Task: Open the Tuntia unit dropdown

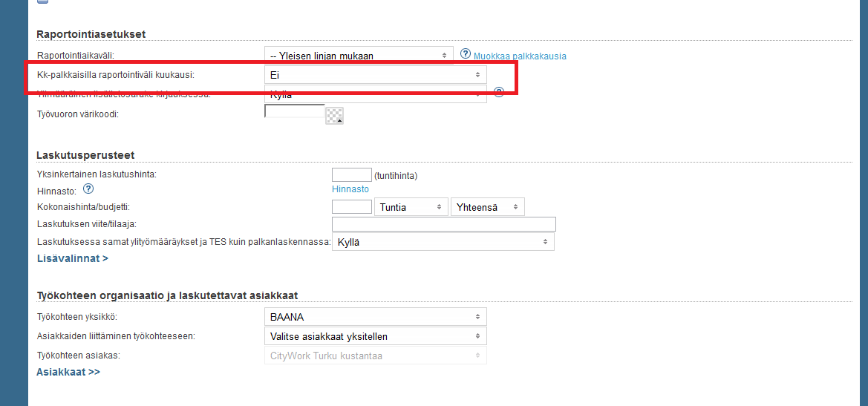Action: [x=412, y=207]
